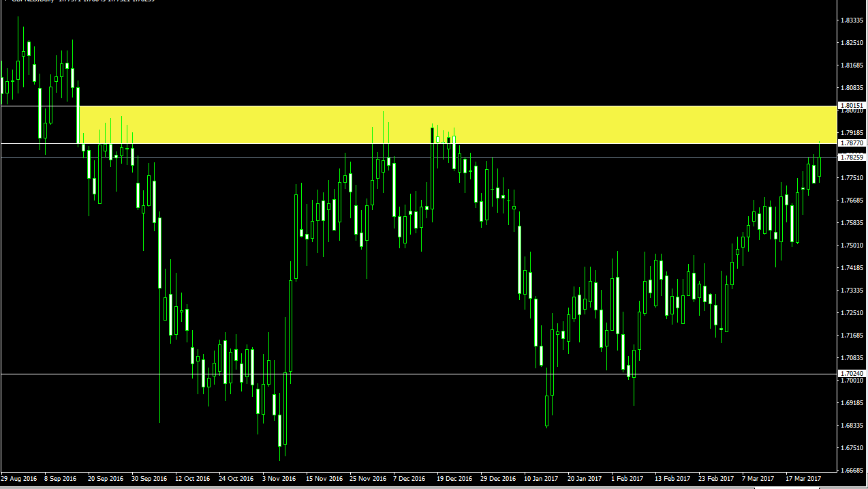Viewport: 868px width, 489px height.
Task: Click the 1.70240 price tag
Action: (x=852, y=374)
